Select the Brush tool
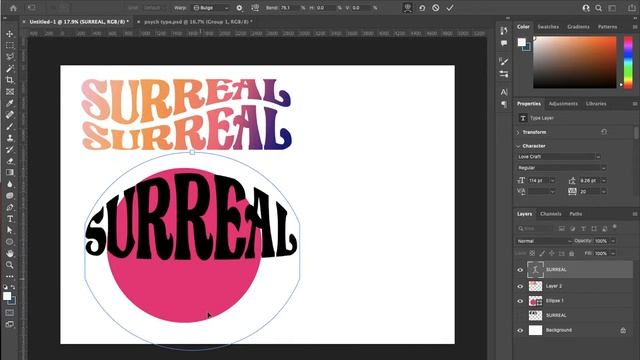The image size is (640, 360). coord(10,127)
